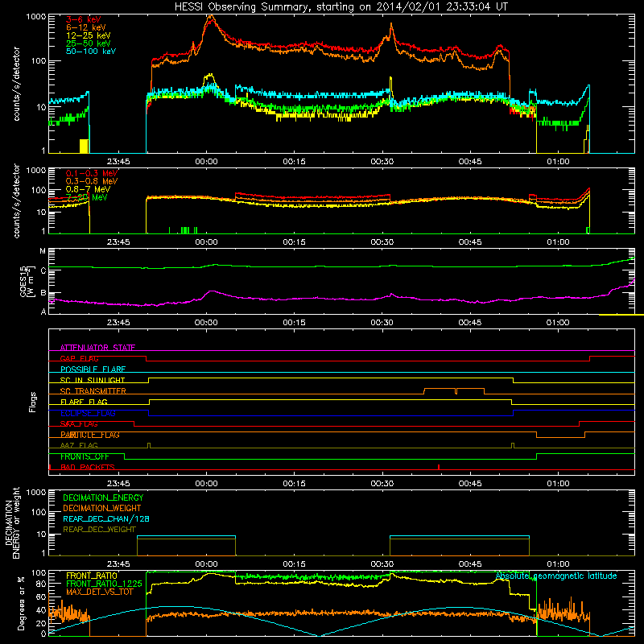Click the Degrees or % axis title
Image resolution: width=644 pixels, height=644 pixels.
tap(21, 603)
